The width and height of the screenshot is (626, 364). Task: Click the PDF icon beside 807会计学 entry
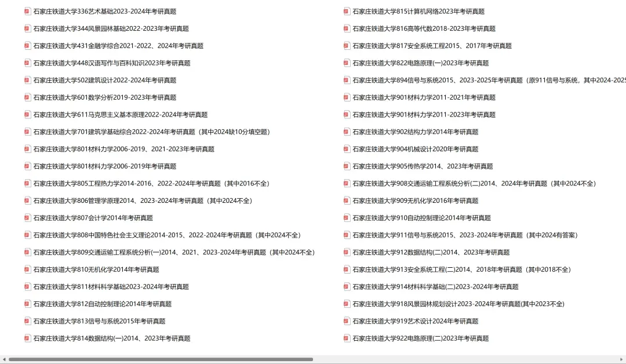(27, 217)
